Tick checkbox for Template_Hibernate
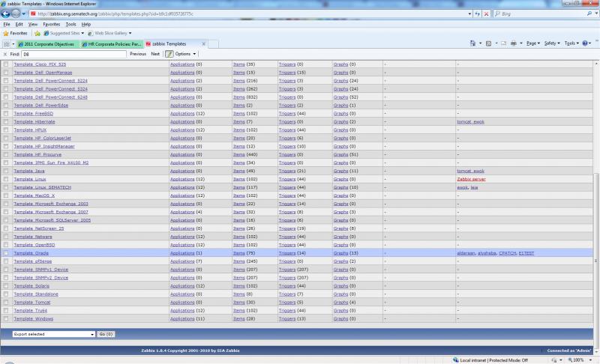Screen dimensions: 600x364 pos(6,121)
